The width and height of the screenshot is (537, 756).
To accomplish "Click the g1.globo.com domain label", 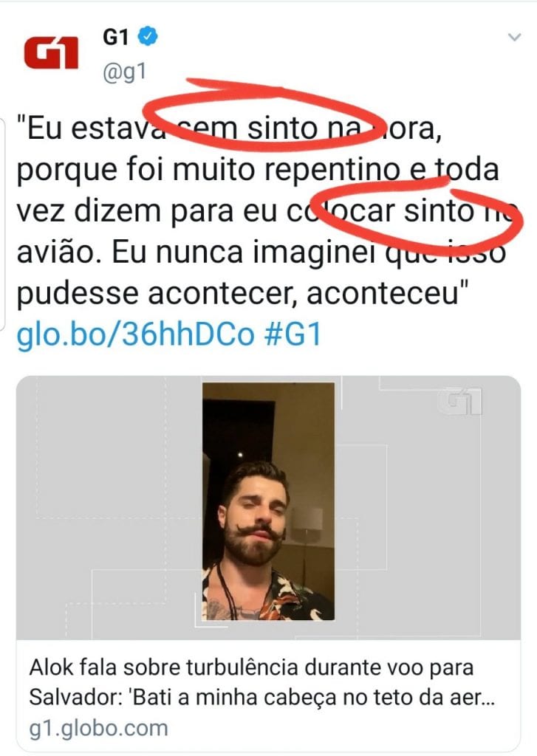I will pos(98,729).
